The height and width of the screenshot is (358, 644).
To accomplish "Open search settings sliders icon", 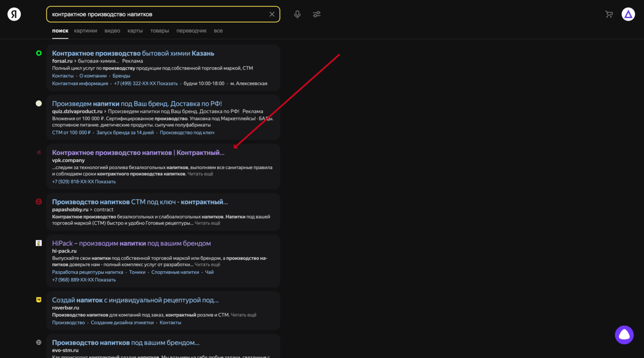I will coord(317,14).
